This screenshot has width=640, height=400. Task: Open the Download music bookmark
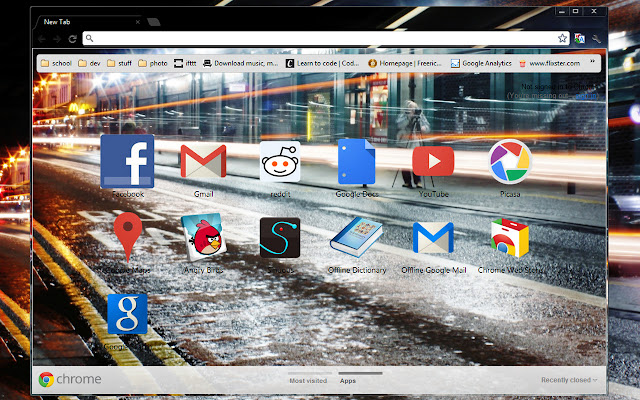tap(241, 63)
